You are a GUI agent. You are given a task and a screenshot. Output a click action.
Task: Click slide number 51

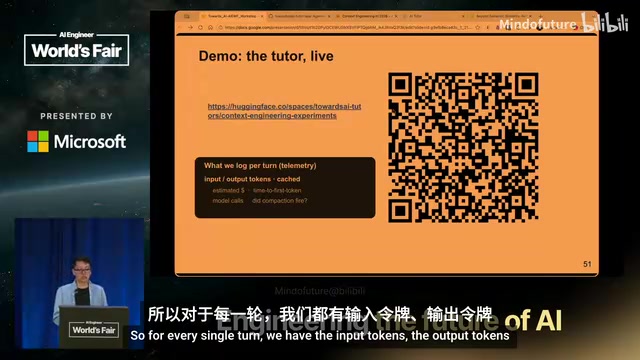[x=587, y=264]
